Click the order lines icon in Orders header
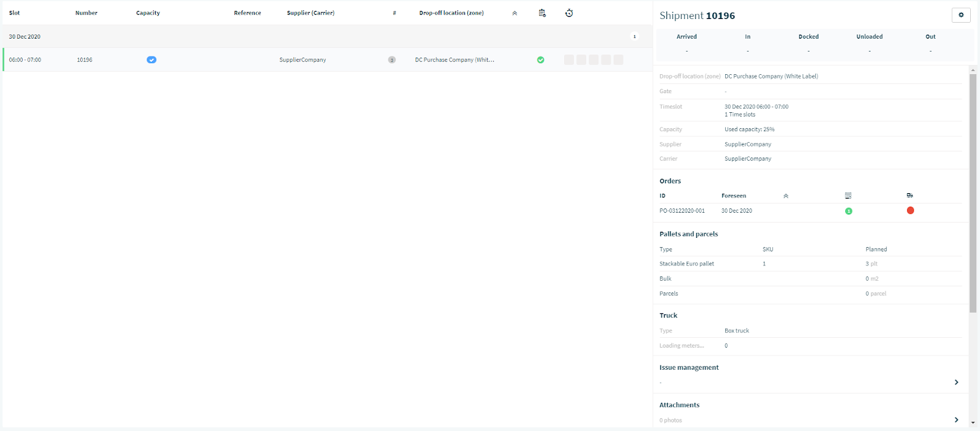 [x=848, y=196]
